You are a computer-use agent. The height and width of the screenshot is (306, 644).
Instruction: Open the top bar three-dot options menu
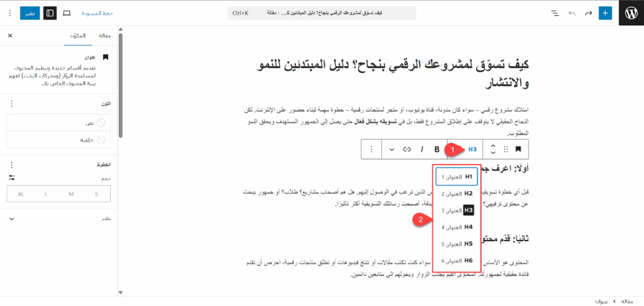[x=10, y=13]
